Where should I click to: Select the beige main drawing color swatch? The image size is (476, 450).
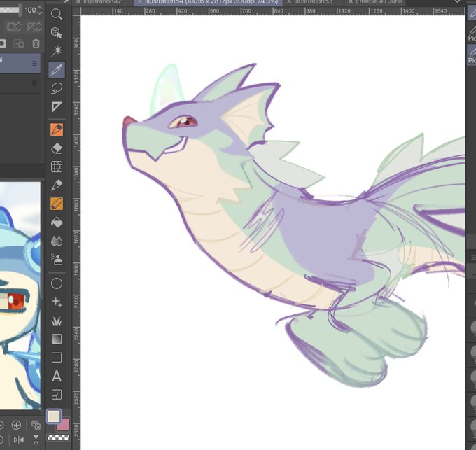[54, 416]
